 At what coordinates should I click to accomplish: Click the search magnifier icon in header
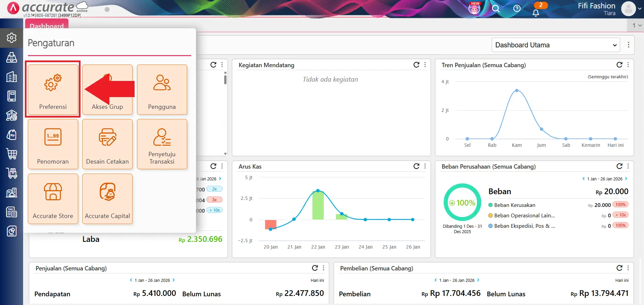(x=496, y=8)
